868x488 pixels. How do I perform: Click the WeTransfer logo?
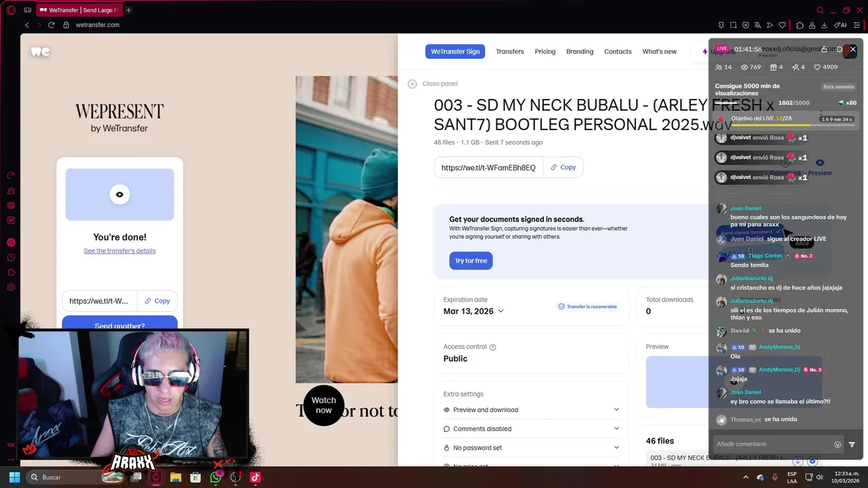point(40,52)
